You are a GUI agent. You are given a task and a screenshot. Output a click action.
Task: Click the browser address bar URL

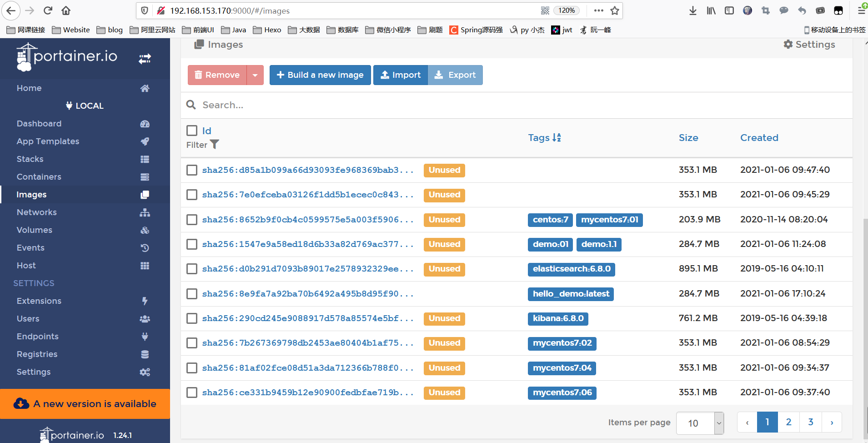pos(230,10)
